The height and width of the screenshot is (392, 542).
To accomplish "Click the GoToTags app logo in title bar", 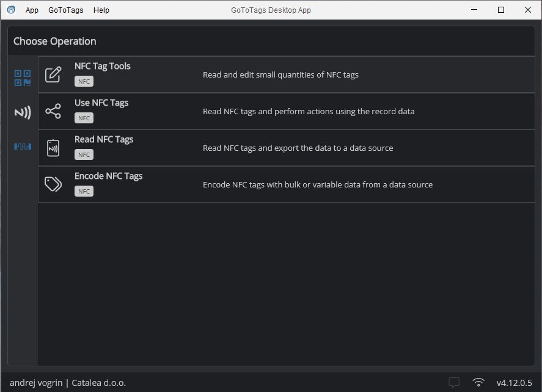I will [x=11, y=10].
